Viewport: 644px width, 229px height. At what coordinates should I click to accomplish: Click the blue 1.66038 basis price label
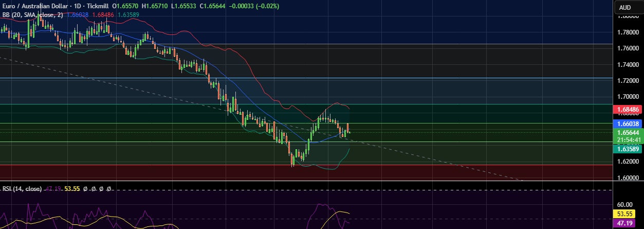(628, 124)
